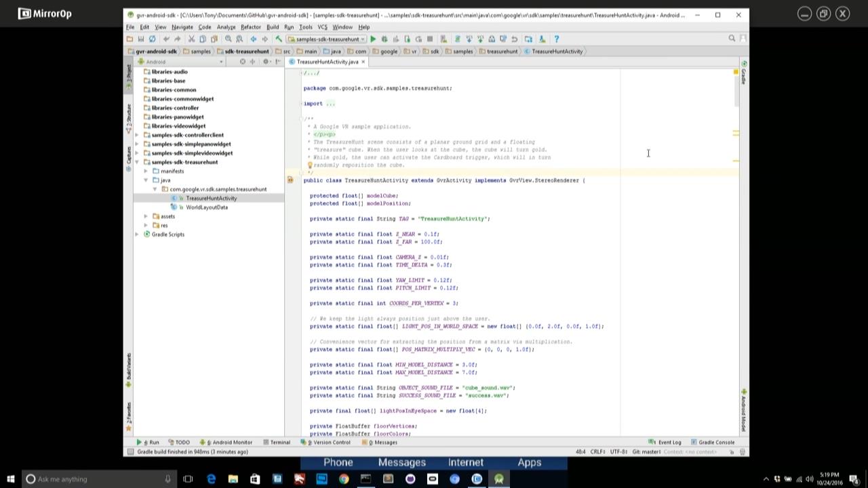The width and height of the screenshot is (868, 488).
Task: Expand the assets folder
Action: [146, 216]
